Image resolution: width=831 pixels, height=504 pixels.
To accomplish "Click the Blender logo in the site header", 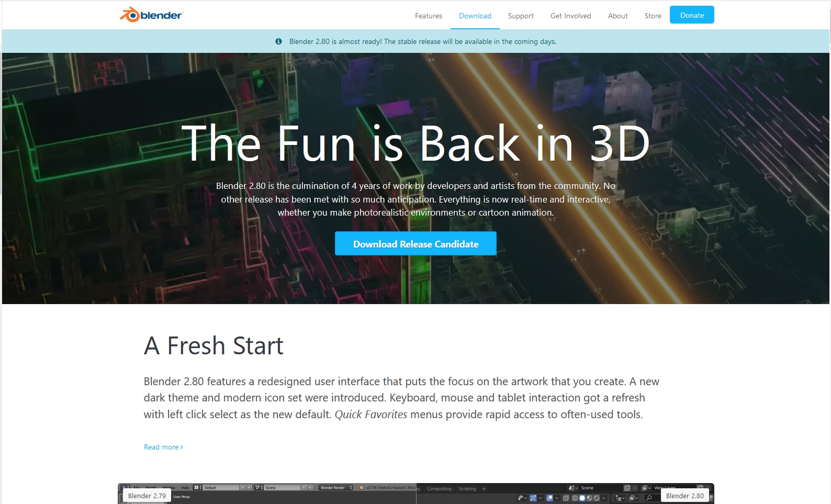I will pos(151,15).
